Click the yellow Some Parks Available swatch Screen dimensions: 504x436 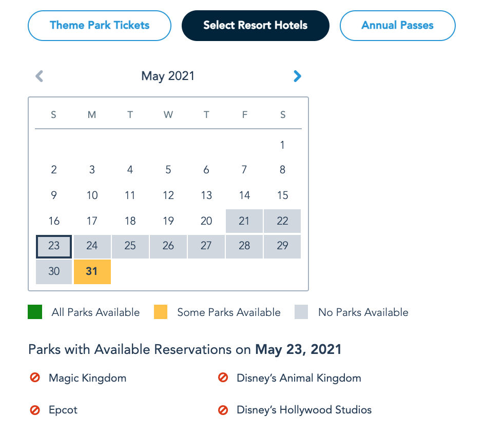(161, 312)
